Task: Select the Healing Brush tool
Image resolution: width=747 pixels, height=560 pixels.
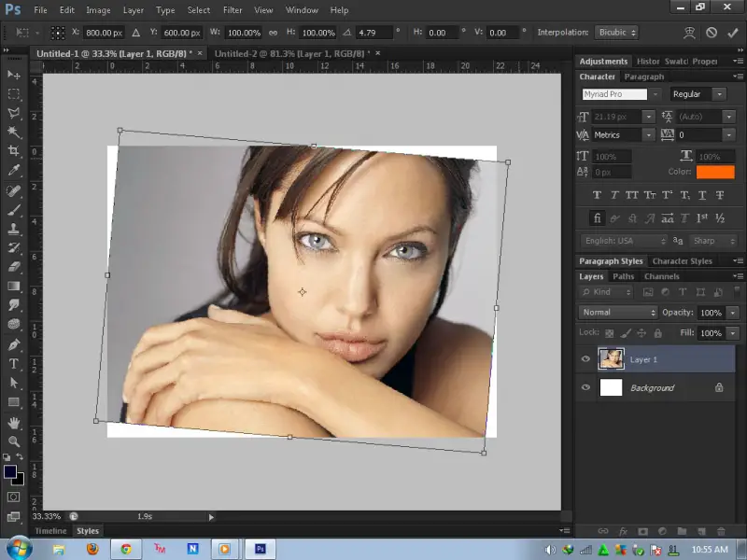Action: 14,190
